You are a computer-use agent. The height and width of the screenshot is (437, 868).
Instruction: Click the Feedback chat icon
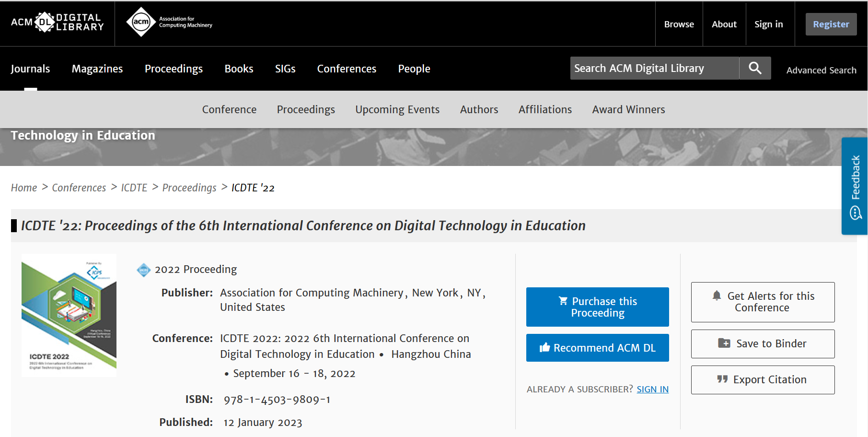[856, 213]
